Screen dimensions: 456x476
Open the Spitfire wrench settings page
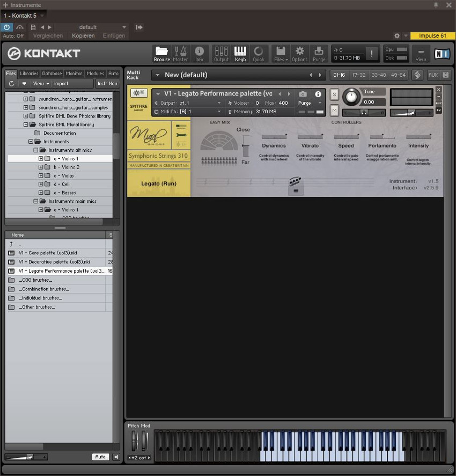(x=181, y=135)
